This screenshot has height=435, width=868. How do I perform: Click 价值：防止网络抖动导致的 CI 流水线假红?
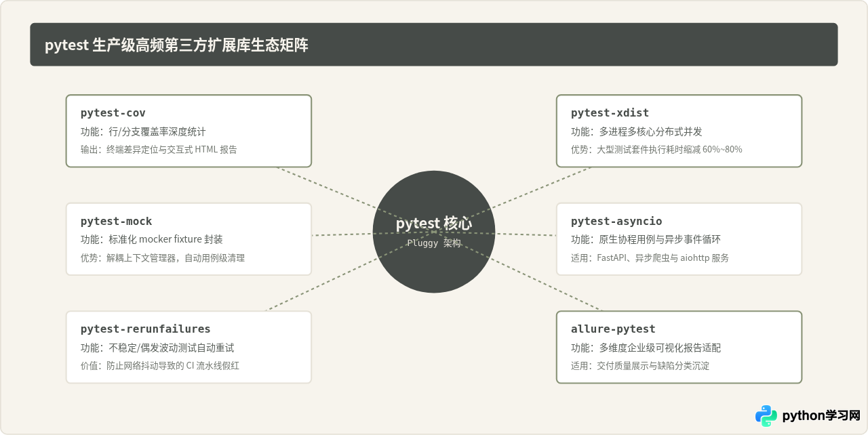click(x=160, y=365)
